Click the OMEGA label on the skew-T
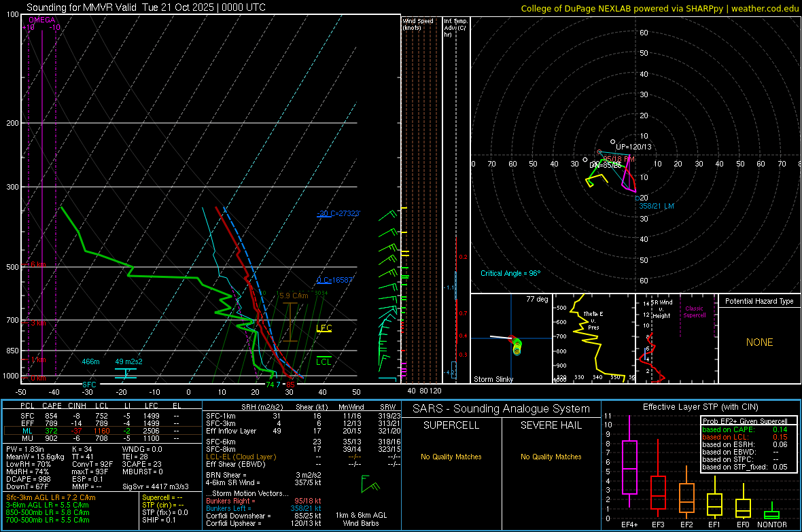The width and height of the screenshot is (802, 532). tap(42, 20)
